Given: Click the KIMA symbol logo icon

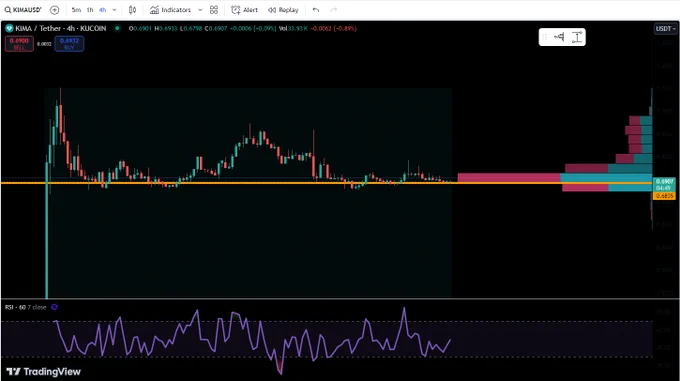Looking at the screenshot, I should [x=9, y=29].
